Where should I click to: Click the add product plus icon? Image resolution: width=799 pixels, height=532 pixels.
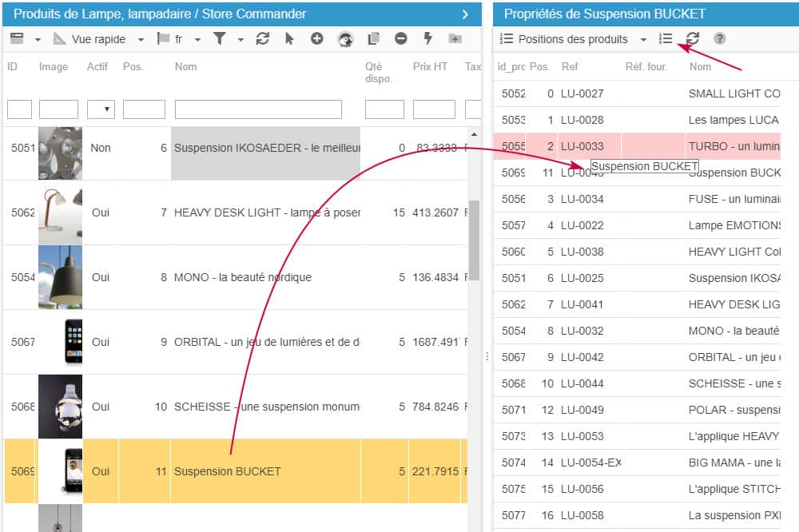[316, 38]
